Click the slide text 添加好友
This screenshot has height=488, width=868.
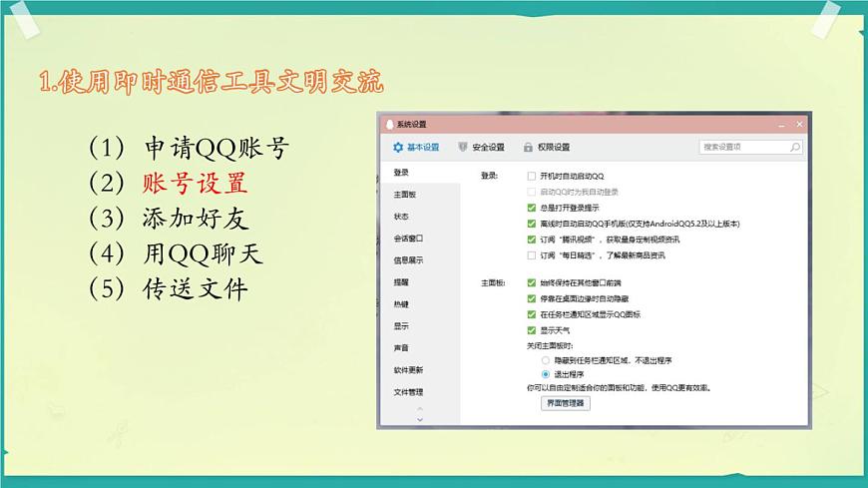196,219
